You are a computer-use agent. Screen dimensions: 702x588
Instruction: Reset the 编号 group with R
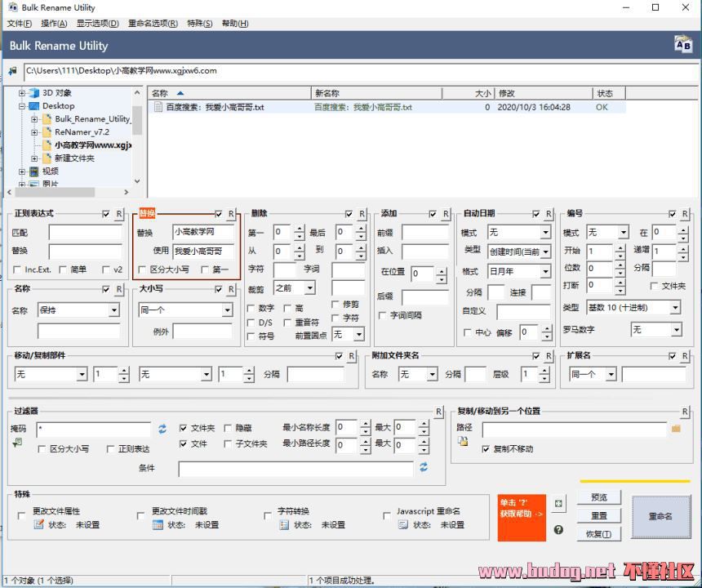click(685, 214)
